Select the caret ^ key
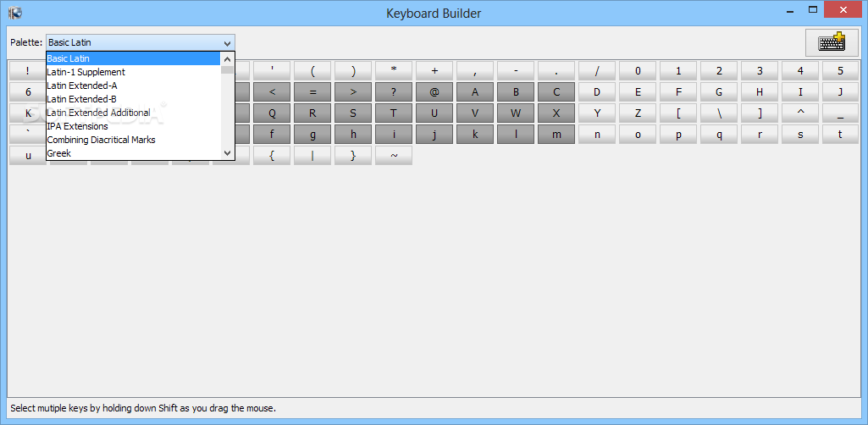This screenshot has height=425, width=868. (x=800, y=113)
